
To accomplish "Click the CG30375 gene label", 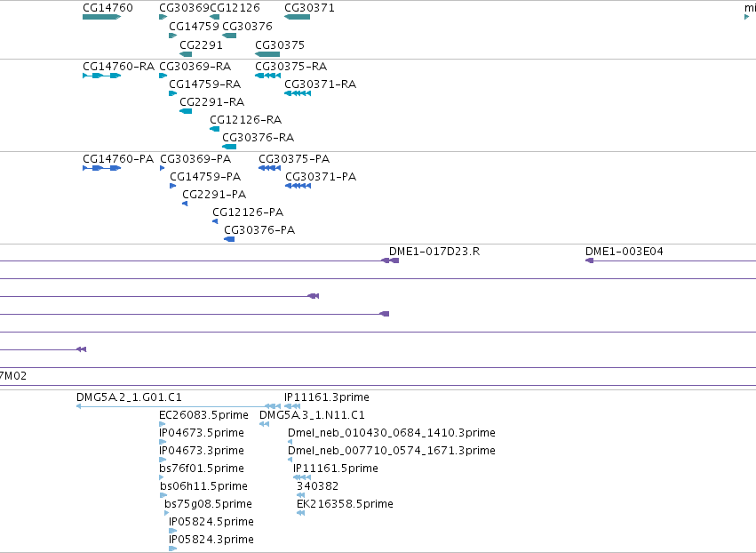I will 280,44.
